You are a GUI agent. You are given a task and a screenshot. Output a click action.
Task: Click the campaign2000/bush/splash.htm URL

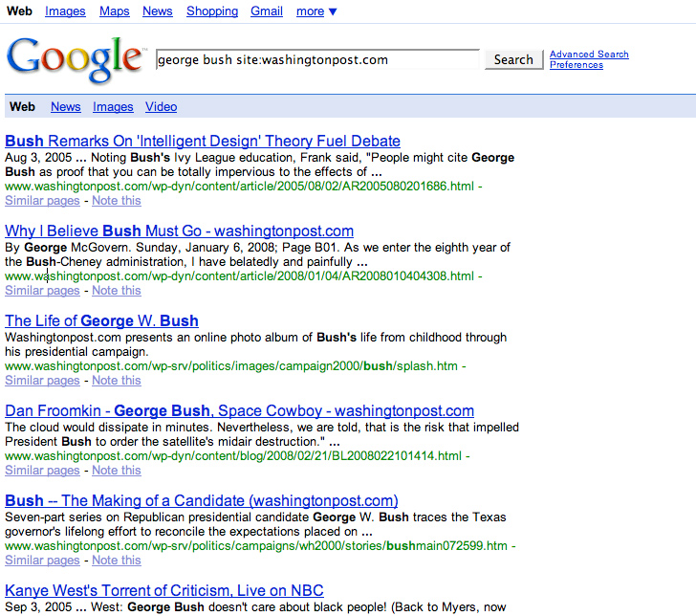tap(231, 366)
